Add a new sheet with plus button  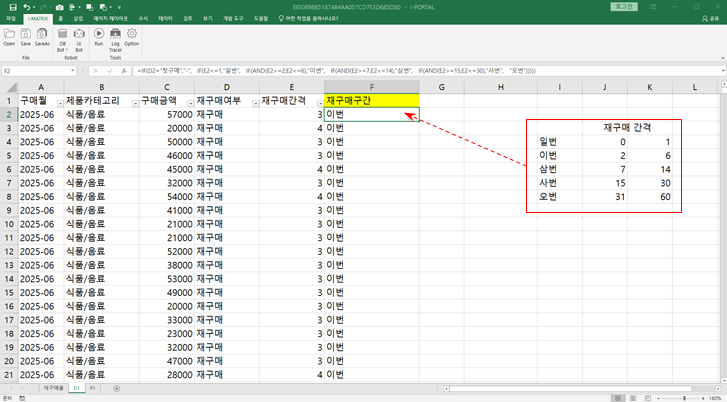pos(116,387)
